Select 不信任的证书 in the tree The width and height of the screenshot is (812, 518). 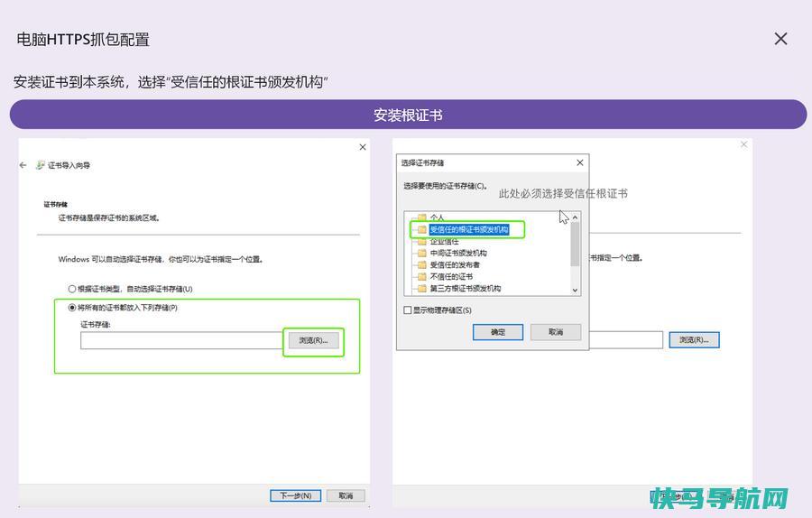(451, 276)
